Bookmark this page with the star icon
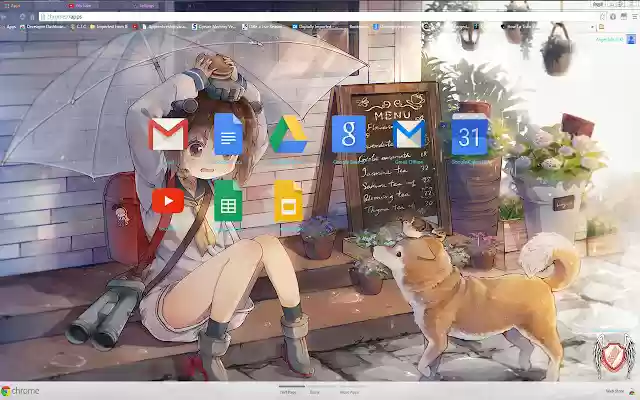The image size is (640, 400). click(602, 16)
